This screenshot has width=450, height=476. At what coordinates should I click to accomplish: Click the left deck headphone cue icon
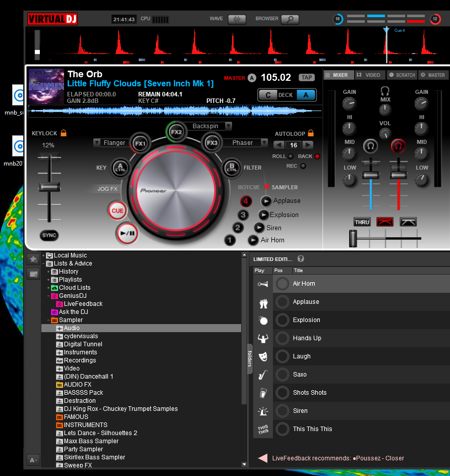tap(370, 146)
